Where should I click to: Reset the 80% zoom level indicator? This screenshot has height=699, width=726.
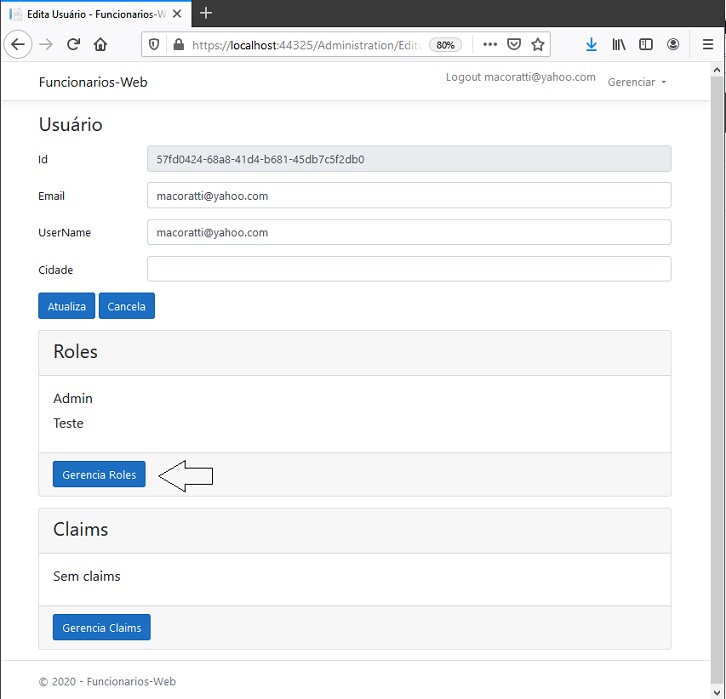pos(445,45)
